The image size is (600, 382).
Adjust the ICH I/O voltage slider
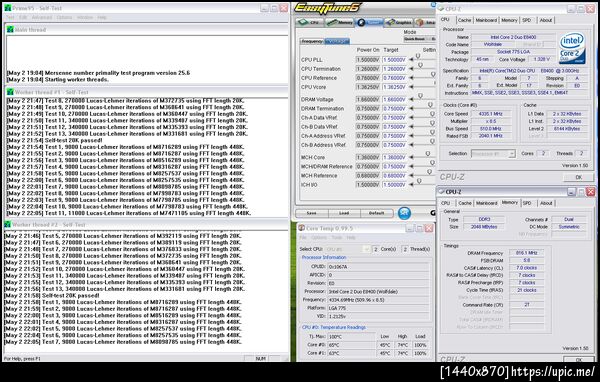tap(419, 181)
